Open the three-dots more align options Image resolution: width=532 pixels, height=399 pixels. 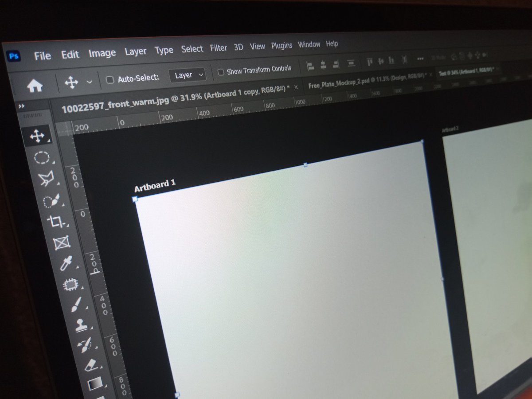click(x=420, y=58)
